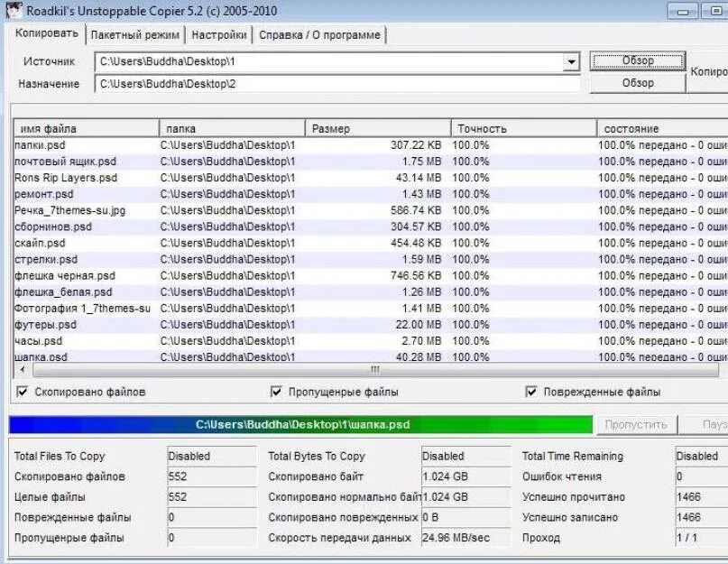Select the скайп.psd file row

[x=371, y=243]
